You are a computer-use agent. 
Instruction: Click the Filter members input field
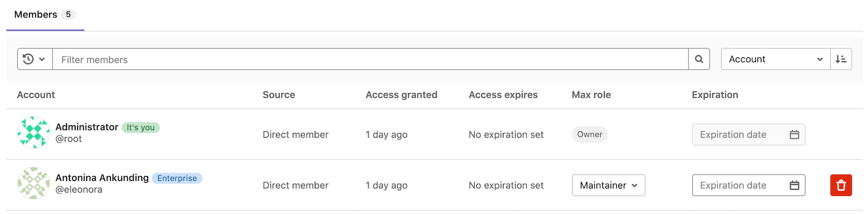point(370,59)
